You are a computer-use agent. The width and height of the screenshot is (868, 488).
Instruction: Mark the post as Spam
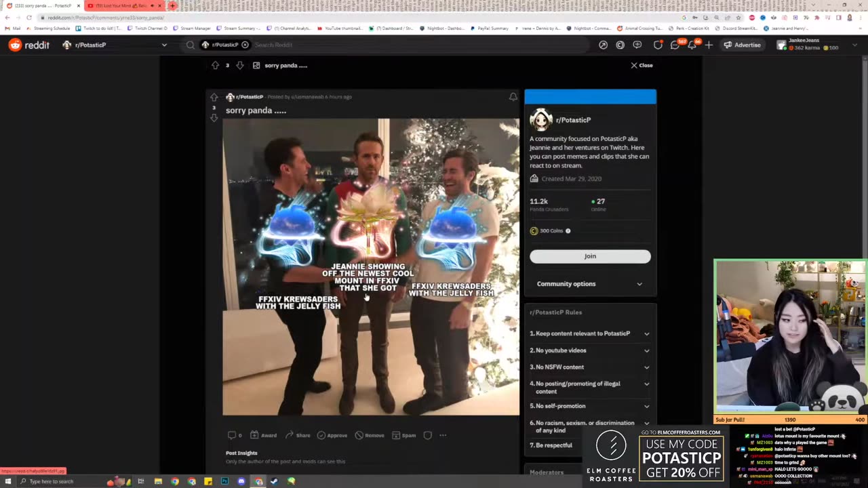coord(403,435)
